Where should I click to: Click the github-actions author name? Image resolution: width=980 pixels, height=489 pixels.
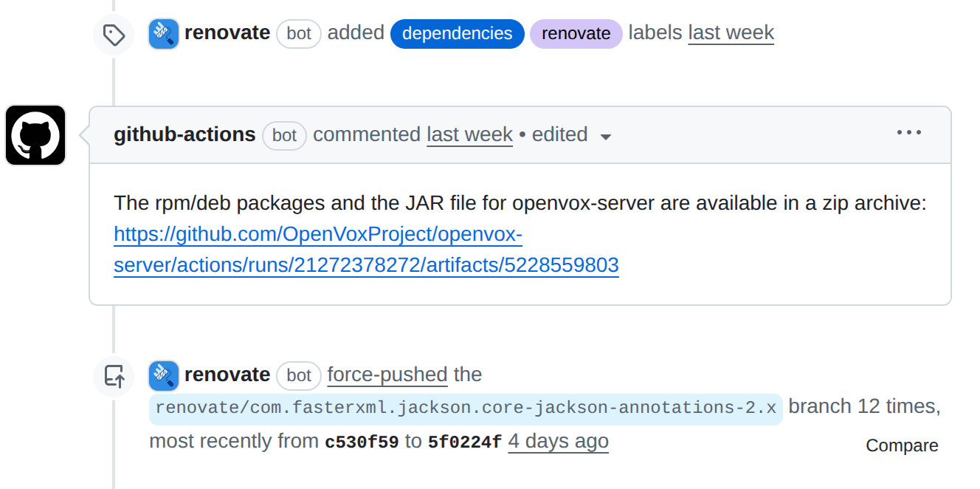click(184, 134)
